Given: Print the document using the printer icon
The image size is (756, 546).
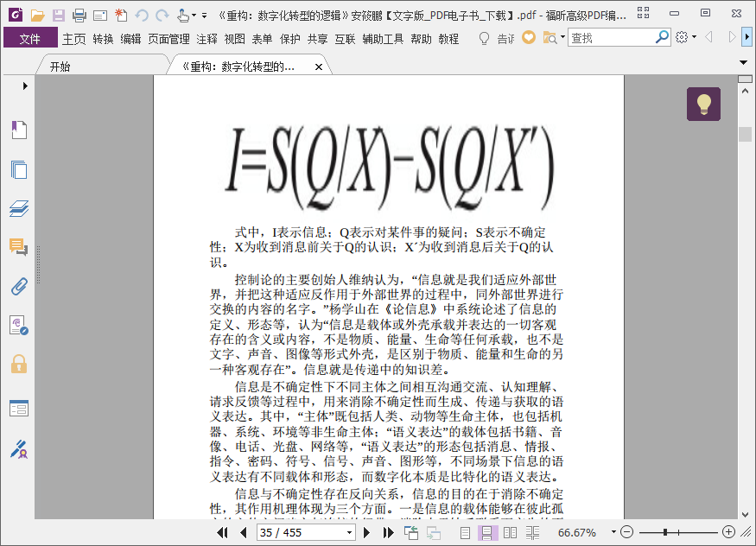Looking at the screenshot, I should point(79,16).
